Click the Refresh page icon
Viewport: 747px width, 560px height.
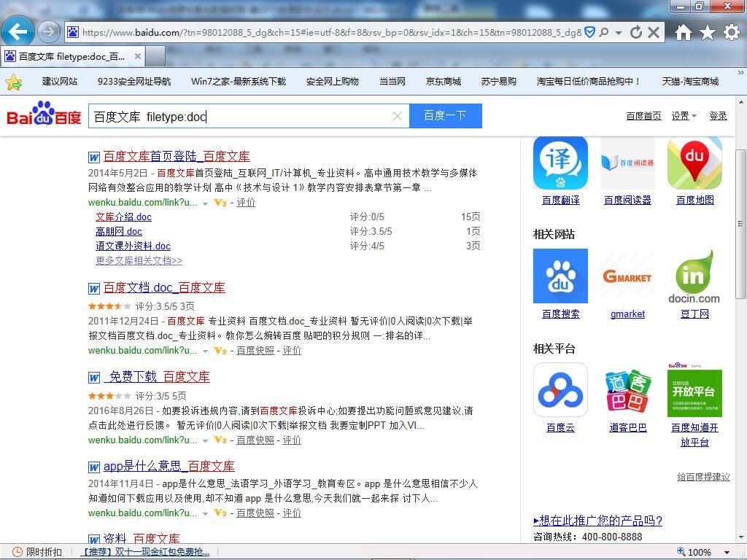pos(636,32)
